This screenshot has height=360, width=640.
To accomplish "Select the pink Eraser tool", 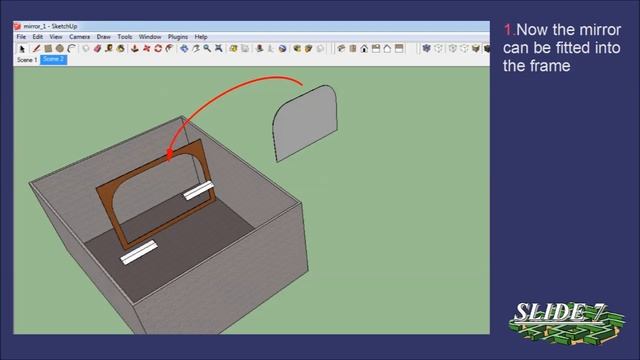I will pyautogui.click(x=97, y=49).
